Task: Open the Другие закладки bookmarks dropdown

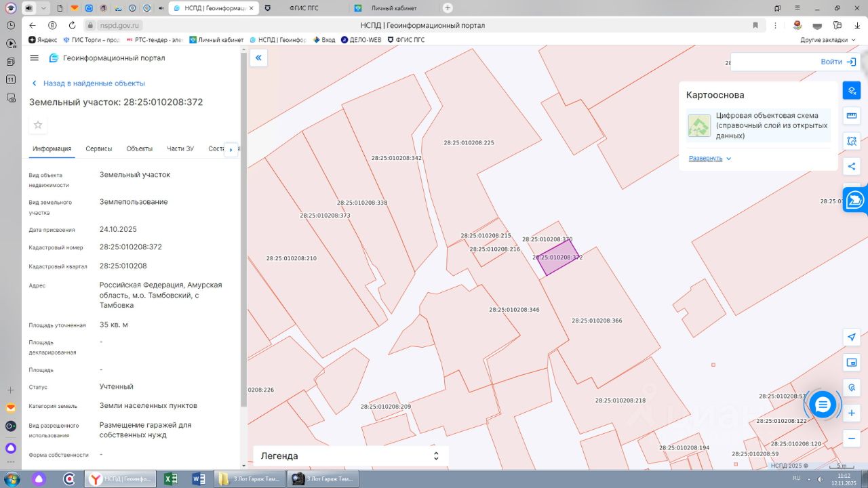Action: (827, 40)
